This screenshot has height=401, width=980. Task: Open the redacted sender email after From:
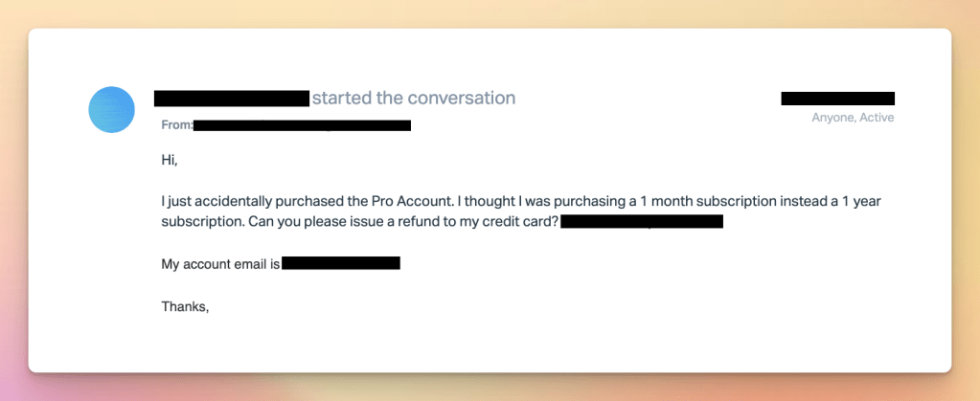point(302,125)
